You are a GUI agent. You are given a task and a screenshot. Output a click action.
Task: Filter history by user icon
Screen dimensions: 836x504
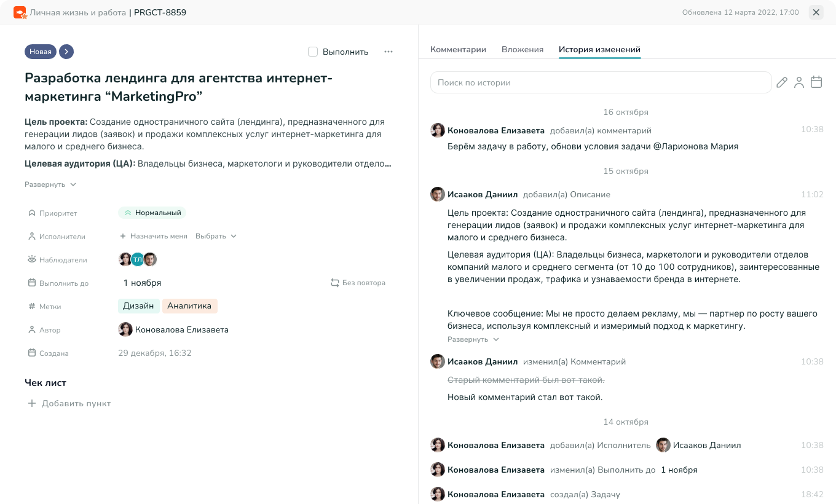pos(799,82)
